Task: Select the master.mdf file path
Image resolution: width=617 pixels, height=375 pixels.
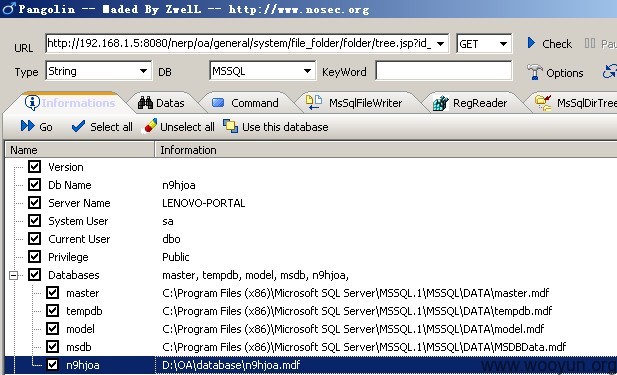Action: pyautogui.click(x=355, y=293)
